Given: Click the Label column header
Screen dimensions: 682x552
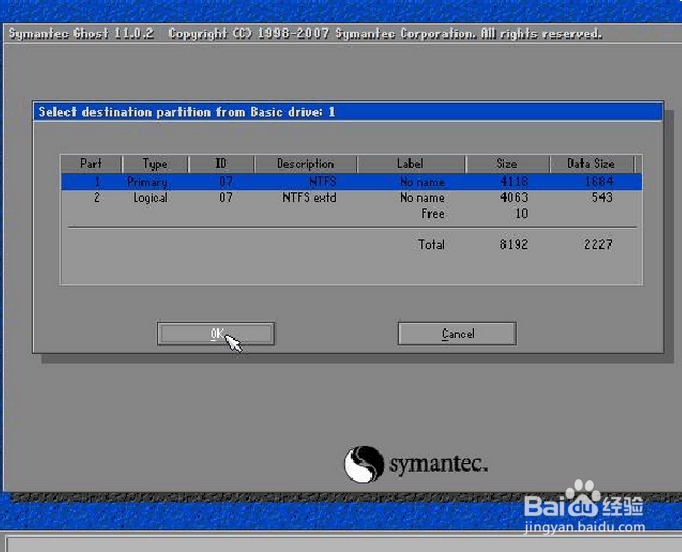Looking at the screenshot, I should 411,164.
